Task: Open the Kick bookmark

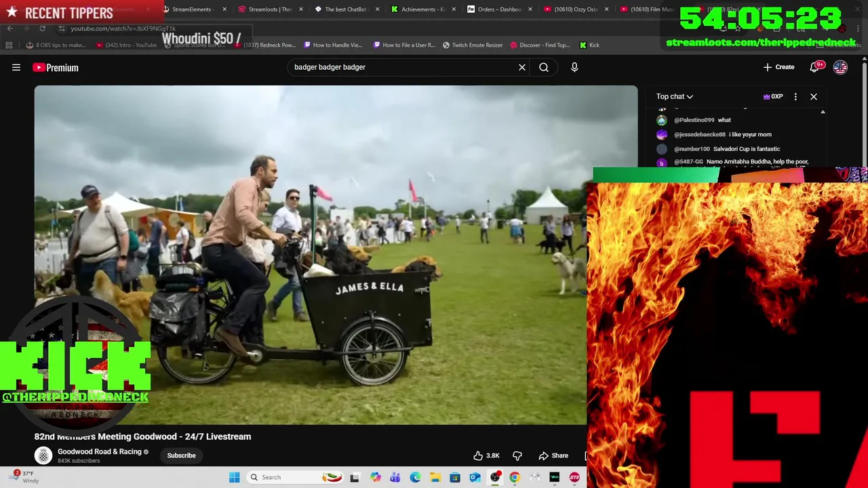Action: tap(589, 45)
